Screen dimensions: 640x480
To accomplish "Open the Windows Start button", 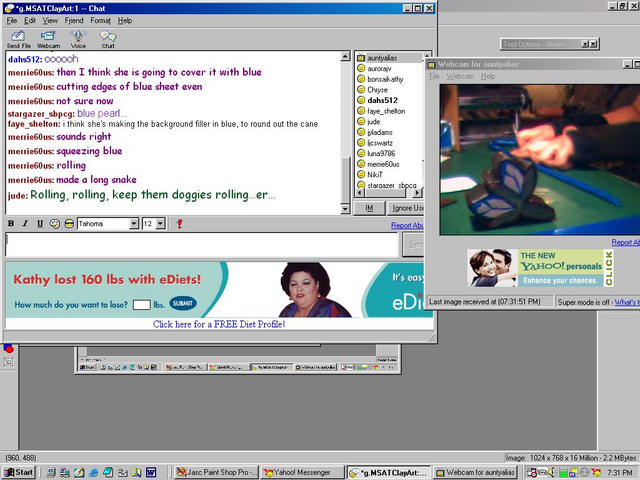I will pyautogui.click(x=19, y=472).
